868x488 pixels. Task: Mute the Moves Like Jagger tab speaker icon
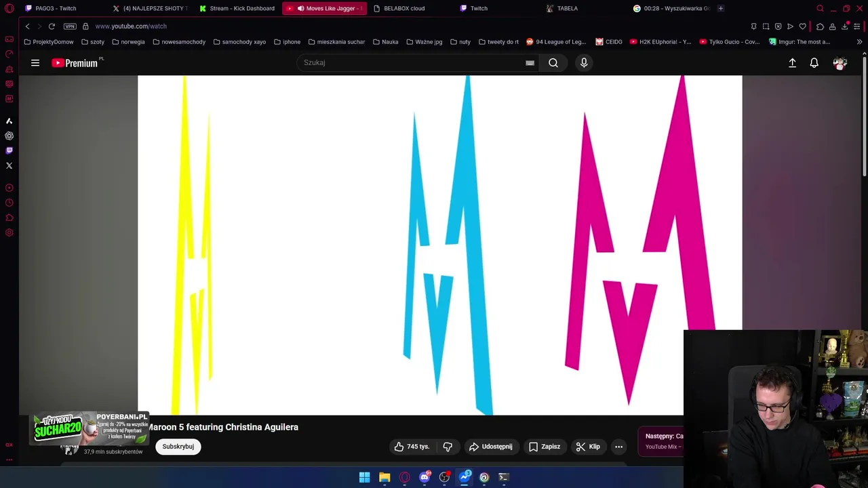(300, 9)
